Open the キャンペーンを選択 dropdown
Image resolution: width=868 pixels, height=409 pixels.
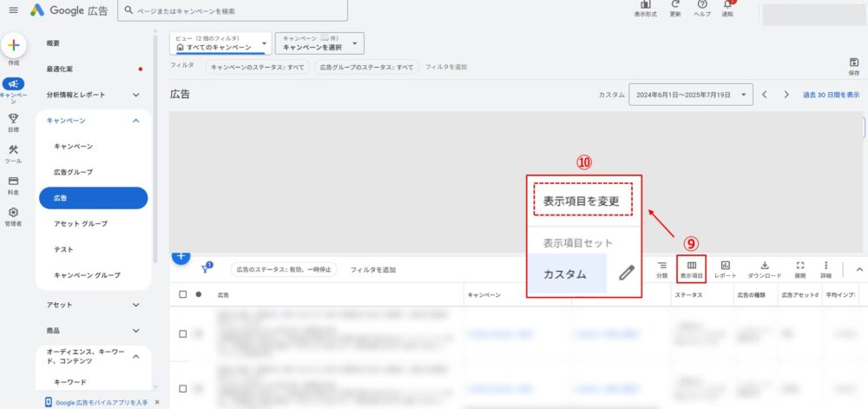tap(319, 43)
